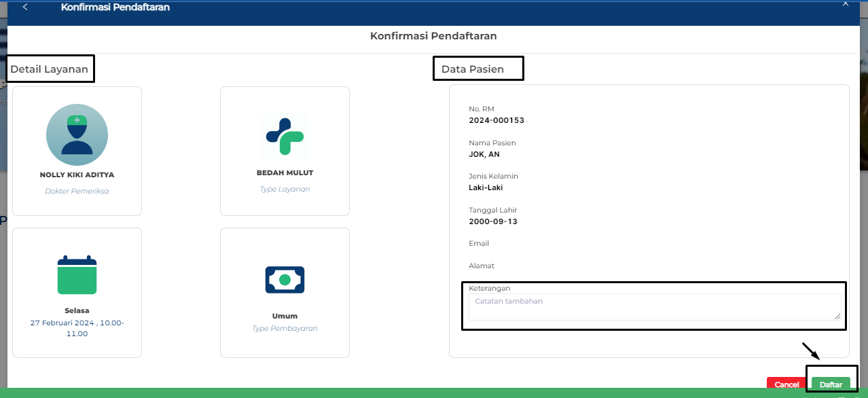
Task: Click the Type Layanan caption
Action: (285, 189)
